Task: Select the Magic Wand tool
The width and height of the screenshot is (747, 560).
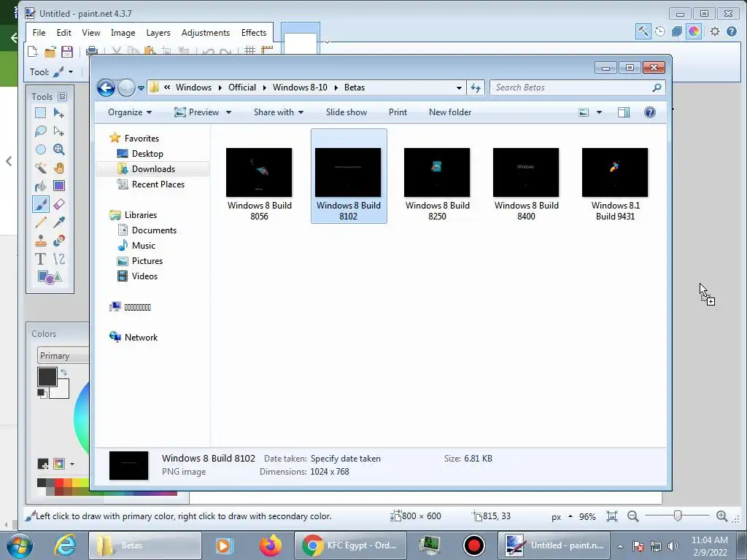Action: 41,168
